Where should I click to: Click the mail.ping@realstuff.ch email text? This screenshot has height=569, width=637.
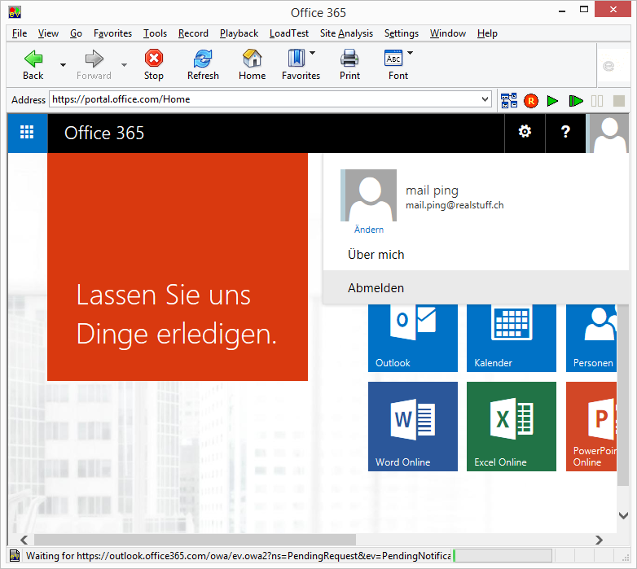pyautogui.click(x=454, y=205)
